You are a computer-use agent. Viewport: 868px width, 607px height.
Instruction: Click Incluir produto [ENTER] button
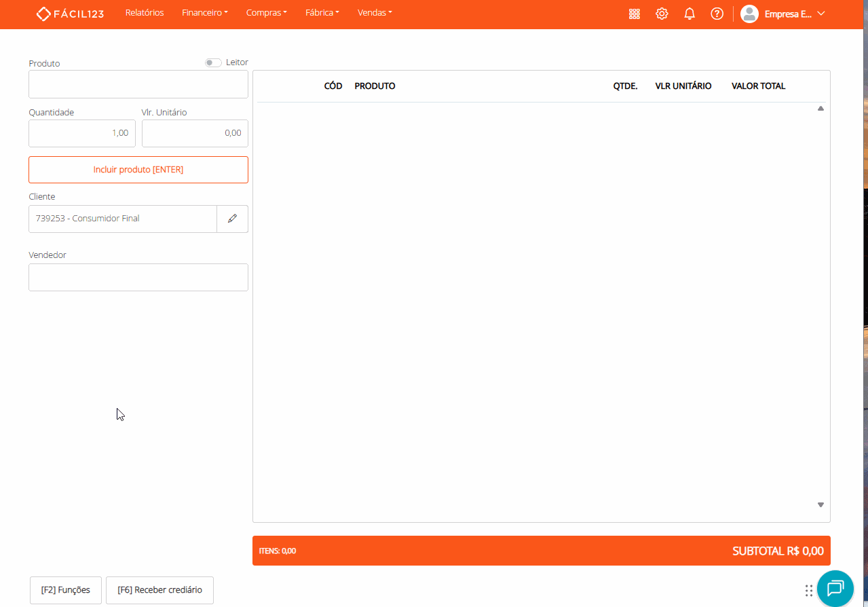(138, 170)
